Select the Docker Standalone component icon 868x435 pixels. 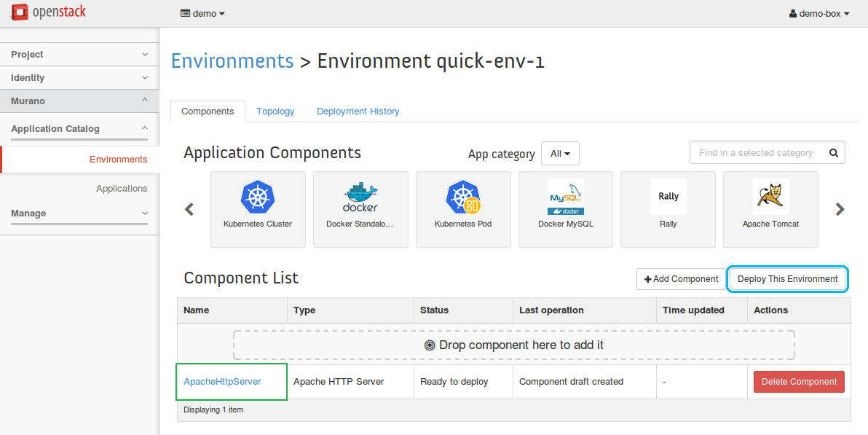(x=360, y=197)
